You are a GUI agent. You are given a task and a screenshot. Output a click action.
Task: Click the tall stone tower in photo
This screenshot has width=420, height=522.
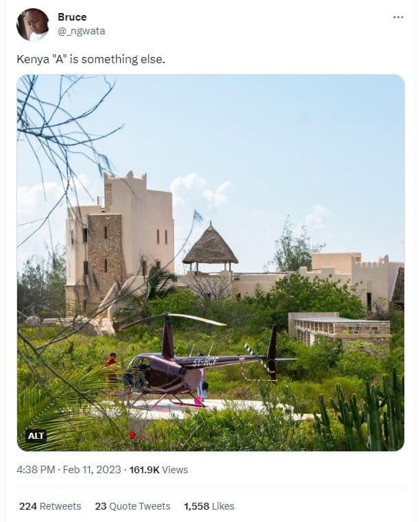click(119, 243)
